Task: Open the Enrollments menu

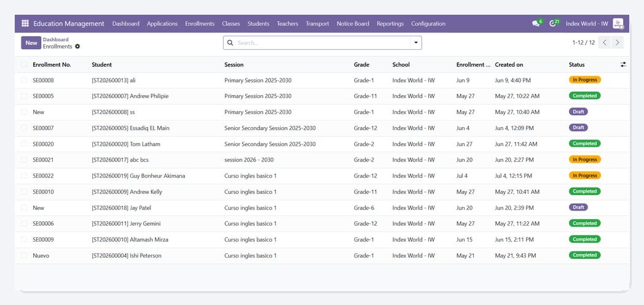Action: click(x=200, y=24)
